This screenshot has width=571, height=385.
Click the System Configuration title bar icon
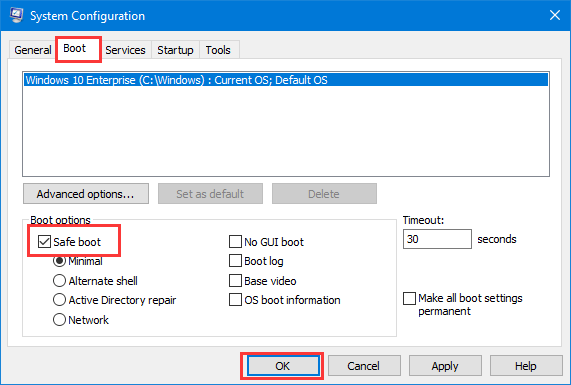point(16,15)
